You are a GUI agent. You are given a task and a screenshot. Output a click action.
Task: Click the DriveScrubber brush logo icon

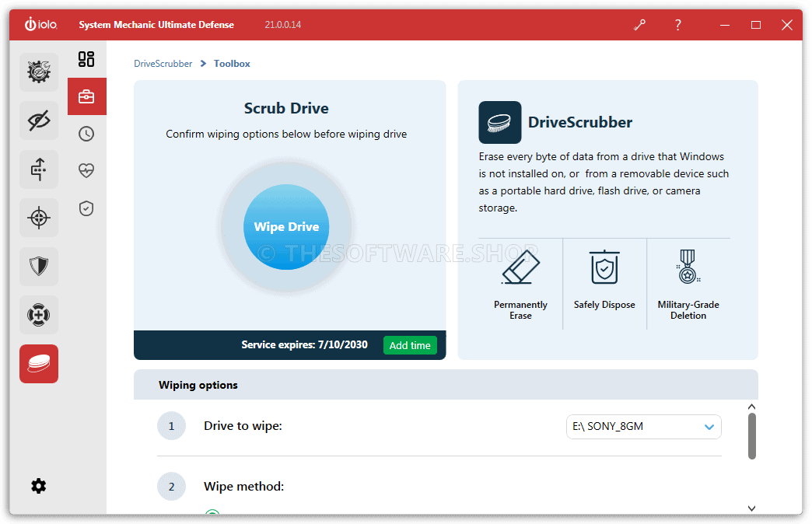point(500,122)
